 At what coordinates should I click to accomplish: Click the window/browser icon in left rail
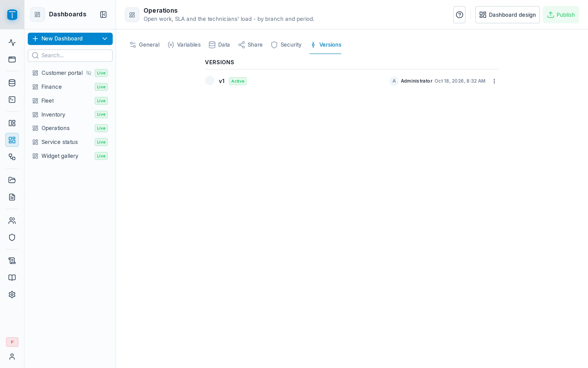pyautogui.click(x=12, y=59)
